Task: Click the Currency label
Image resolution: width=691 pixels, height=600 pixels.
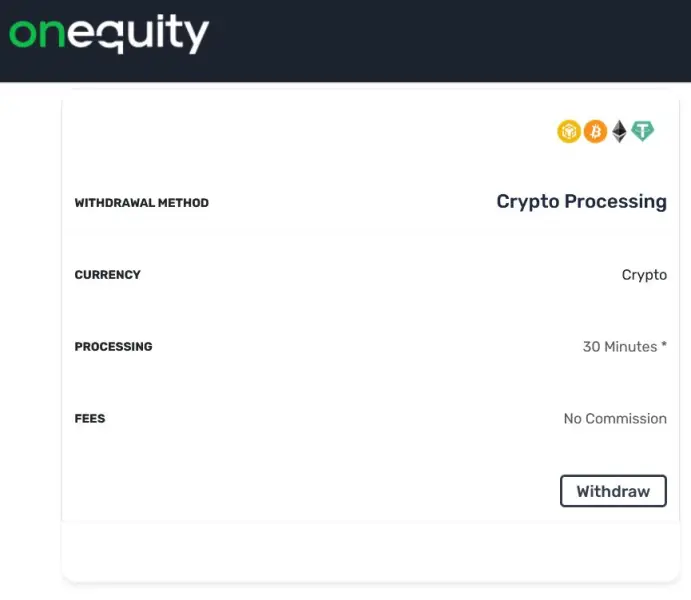Action: coord(107,275)
